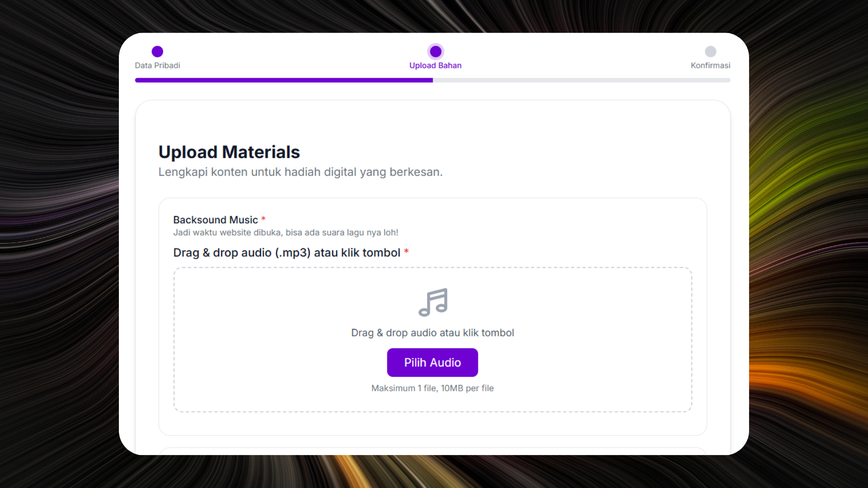Click the 'Jadi waktu website dibuka' helper text
The height and width of the screenshot is (488, 868).
pyautogui.click(x=286, y=233)
